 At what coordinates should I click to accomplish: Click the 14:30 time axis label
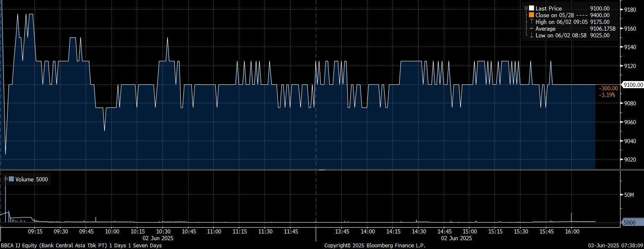pos(419,231)
